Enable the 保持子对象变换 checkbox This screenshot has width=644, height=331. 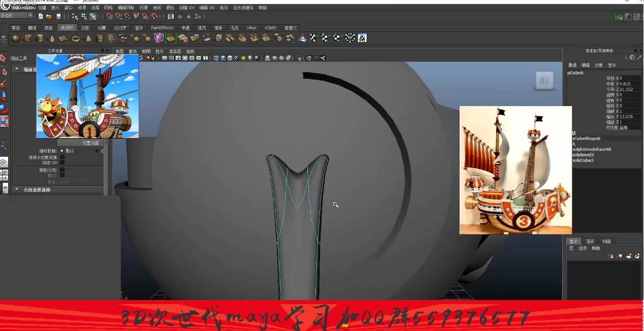coord(62,157)
